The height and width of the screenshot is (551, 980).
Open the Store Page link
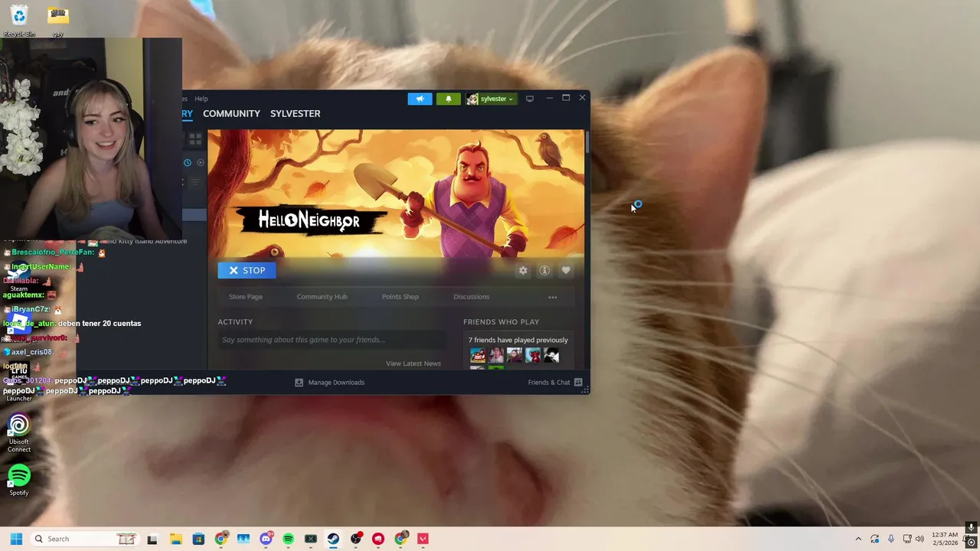click(246, 297)
